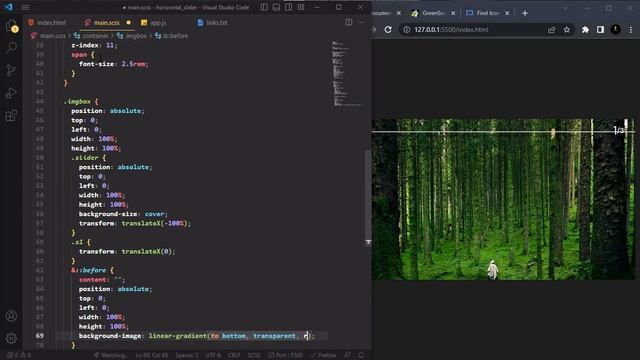Toggle secondary side bar layout icon
This screenshot has width=640, height=360.
[289, 7]
